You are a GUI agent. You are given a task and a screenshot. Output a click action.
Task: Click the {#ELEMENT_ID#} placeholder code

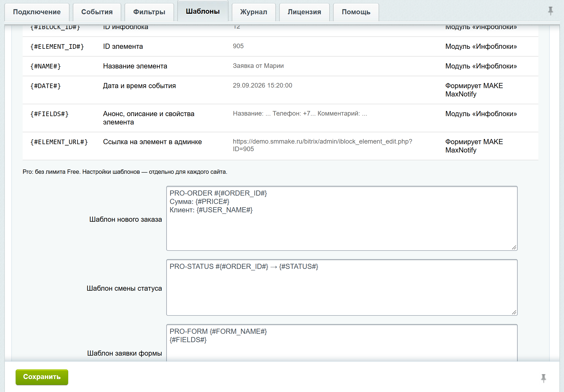57,47
